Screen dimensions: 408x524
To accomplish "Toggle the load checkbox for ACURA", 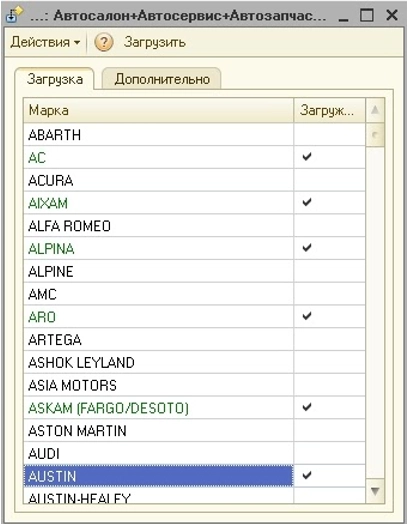I will pyautogui.click(x=329, y=180).
